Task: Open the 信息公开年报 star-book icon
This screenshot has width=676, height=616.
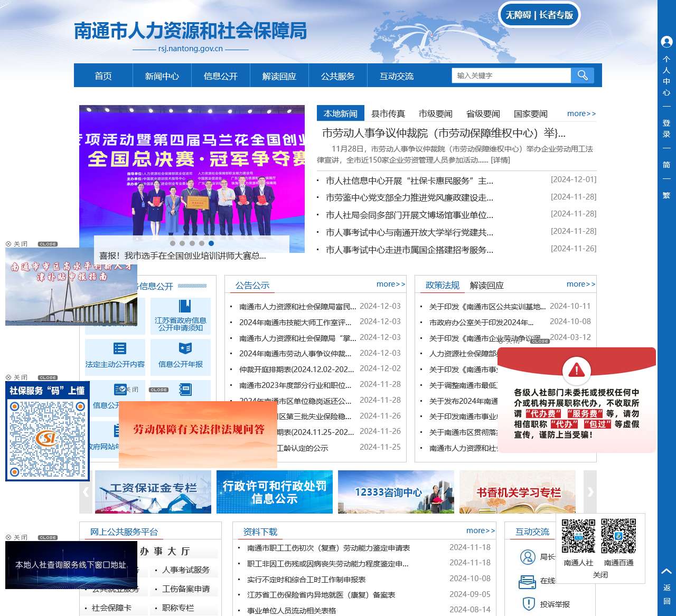Action: pos(185,348)
